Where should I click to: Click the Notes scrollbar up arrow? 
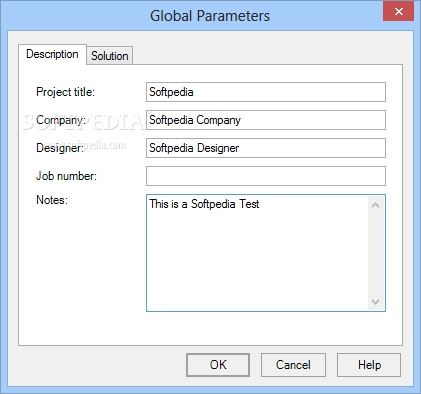click(x=376, y=205)
